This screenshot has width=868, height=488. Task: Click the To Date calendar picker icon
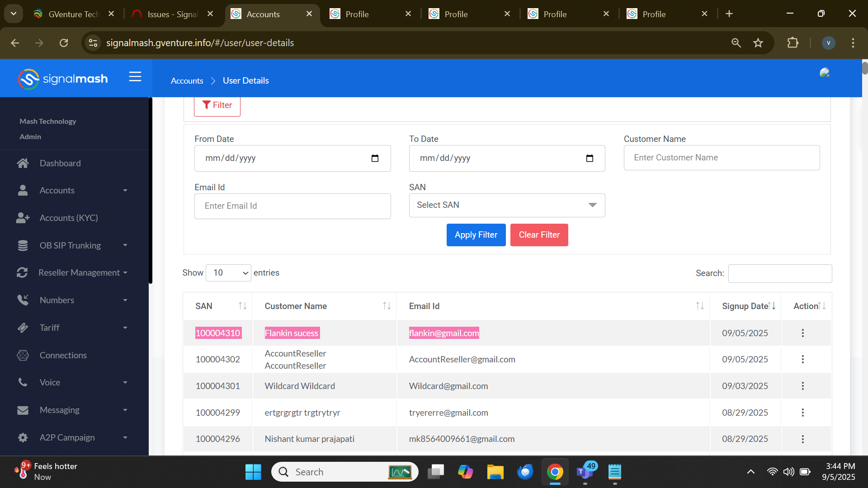(589, 158)
